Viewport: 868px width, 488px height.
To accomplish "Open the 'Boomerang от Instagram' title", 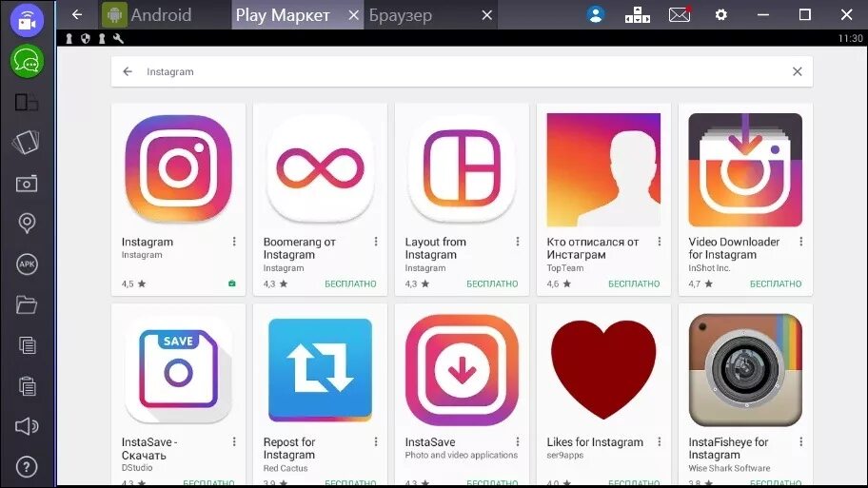I will (300, 248).
